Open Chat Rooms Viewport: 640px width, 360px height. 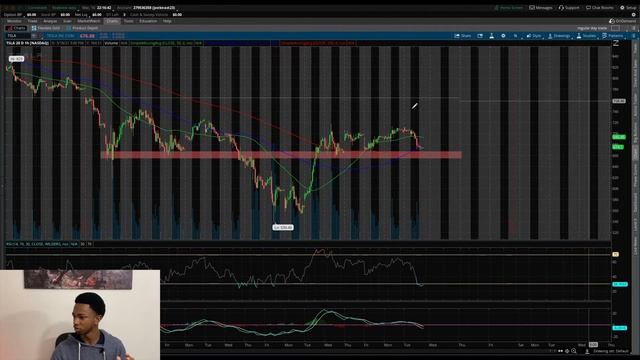point(600,7)
